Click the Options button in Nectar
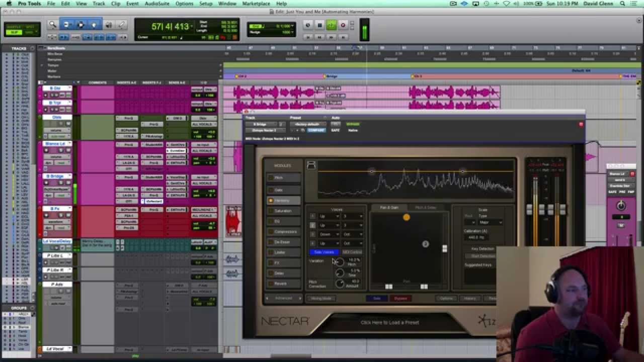 point(446,298)
